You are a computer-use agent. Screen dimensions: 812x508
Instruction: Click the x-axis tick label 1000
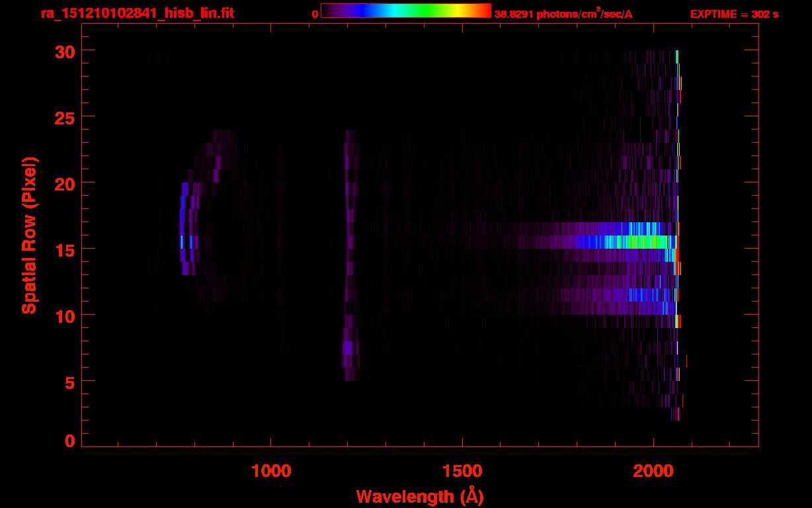tap(271, 470)
